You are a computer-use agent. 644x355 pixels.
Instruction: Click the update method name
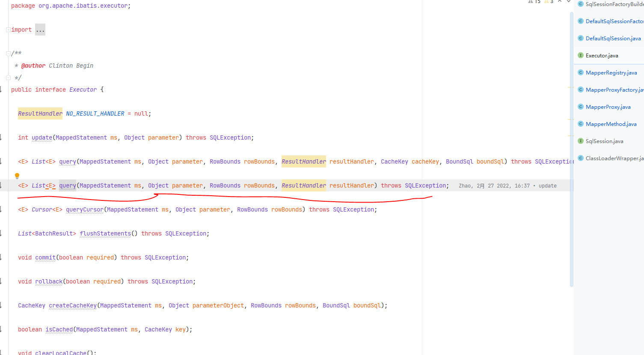(42, 137)
